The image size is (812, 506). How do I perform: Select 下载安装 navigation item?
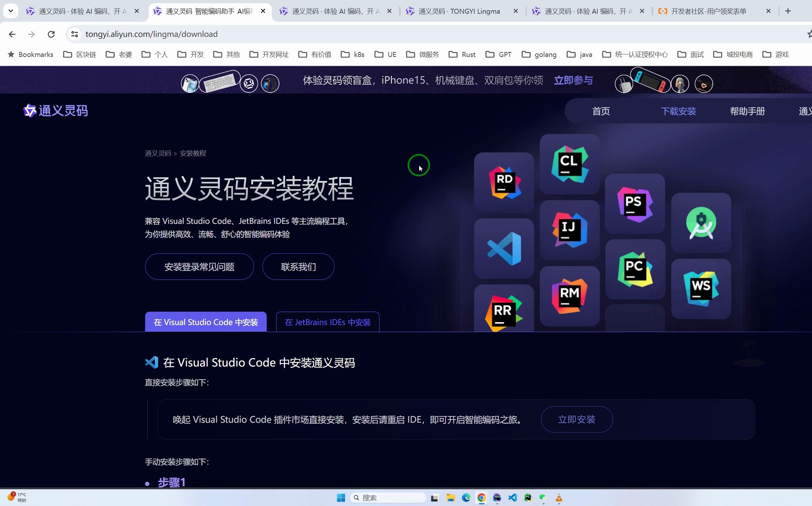[678, 111]
